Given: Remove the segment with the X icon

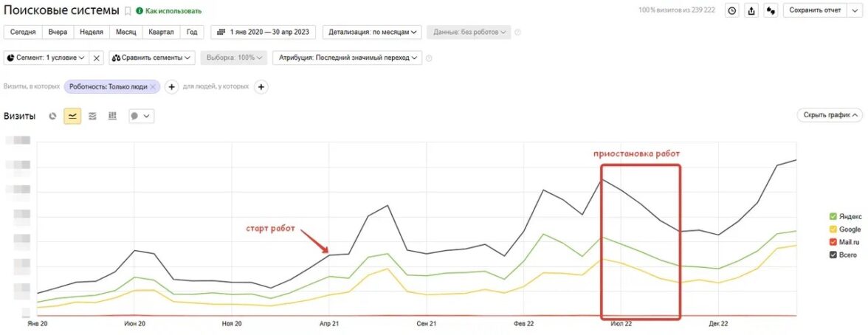Looking at the screenshot, I should tap(97, 58).
